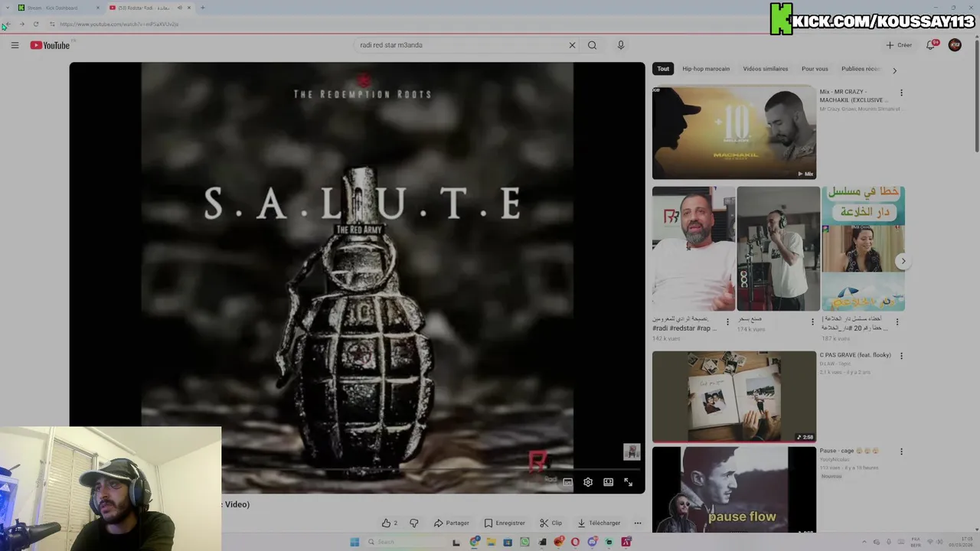
Task: Click the Télécharger button
Action: click(599, 523)
